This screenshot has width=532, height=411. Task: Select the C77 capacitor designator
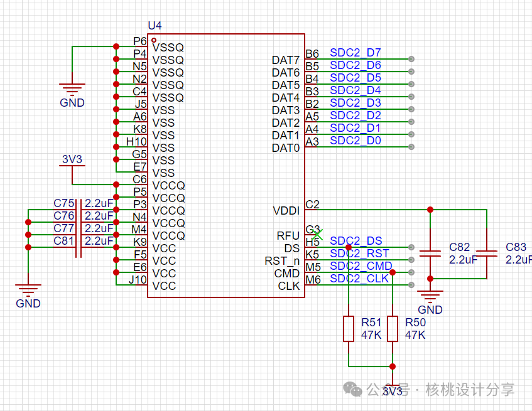click(64, 228)
